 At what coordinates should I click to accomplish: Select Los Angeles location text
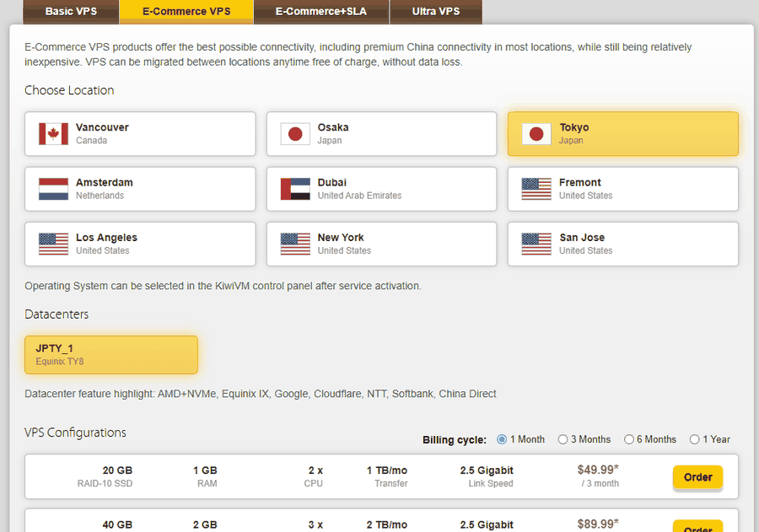[106, 238]
